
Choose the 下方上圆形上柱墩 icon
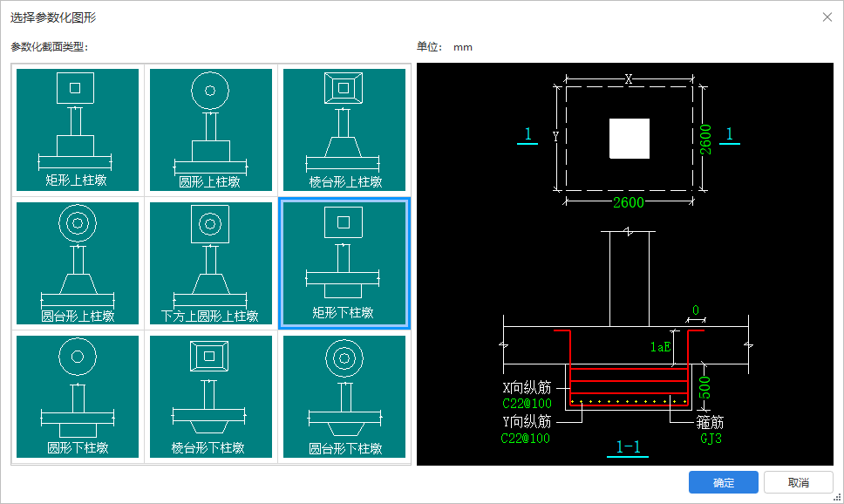pos(211,263)
